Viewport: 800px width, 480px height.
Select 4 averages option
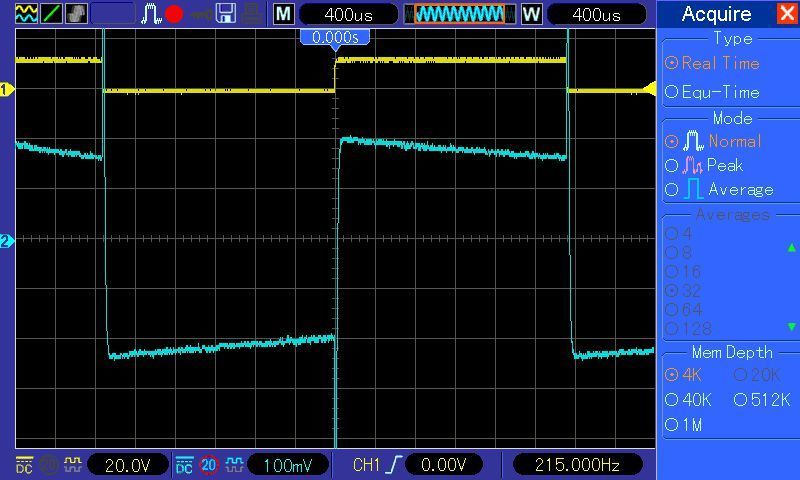pos(679,234)
